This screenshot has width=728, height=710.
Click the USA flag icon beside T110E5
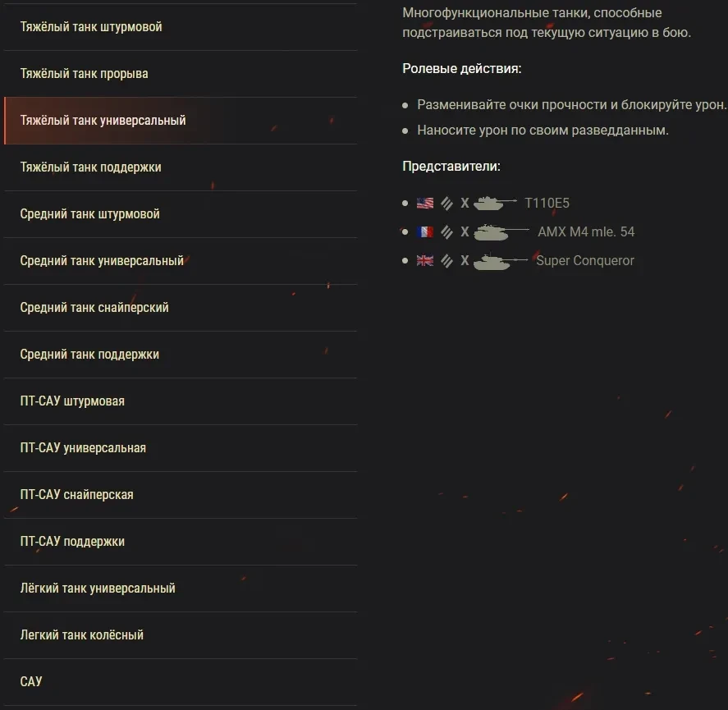(424, 203)
